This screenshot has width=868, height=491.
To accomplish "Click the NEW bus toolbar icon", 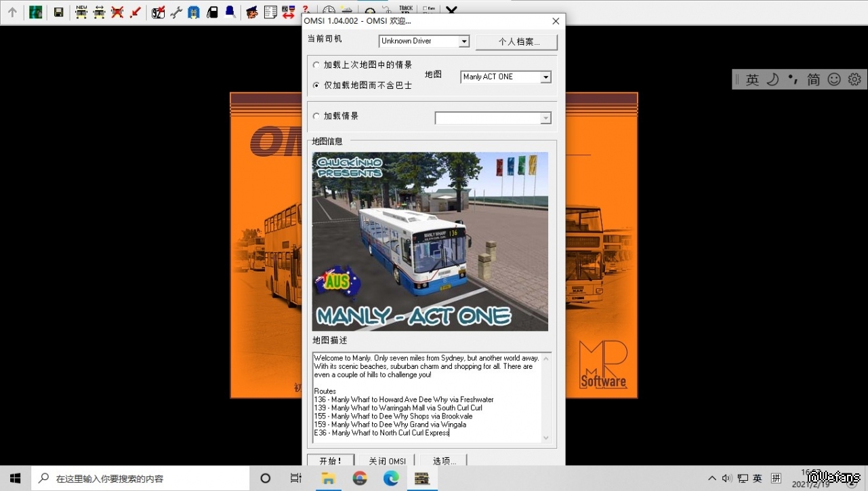I will 81,12.
